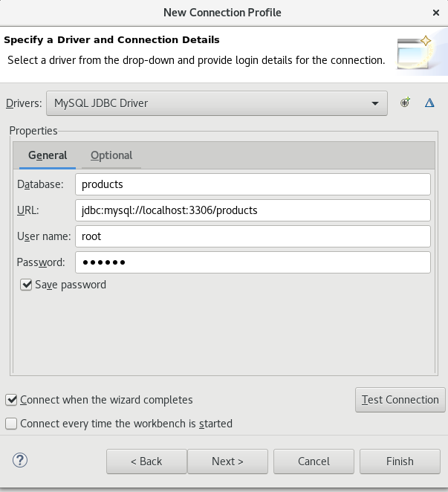Click the Test Connection button

(400, 400)
